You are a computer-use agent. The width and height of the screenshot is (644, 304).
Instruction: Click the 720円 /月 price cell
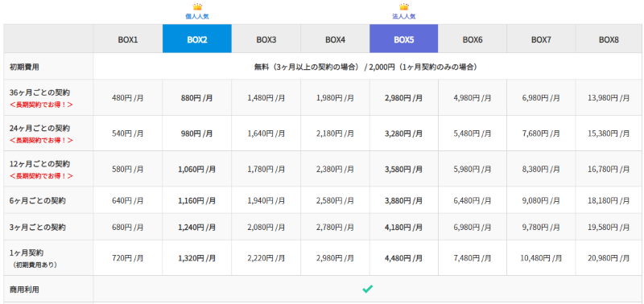coord(128,258)
